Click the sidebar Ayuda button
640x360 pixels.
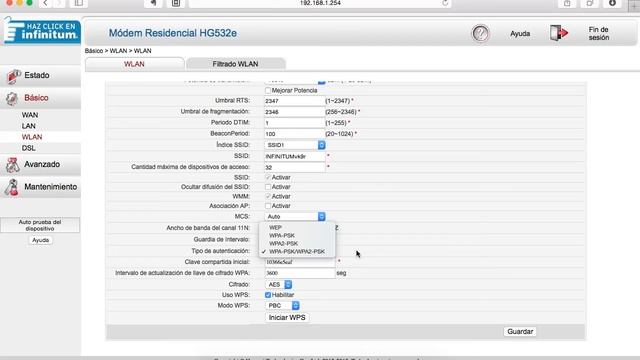pyautogui.click(x=40, y=240)
